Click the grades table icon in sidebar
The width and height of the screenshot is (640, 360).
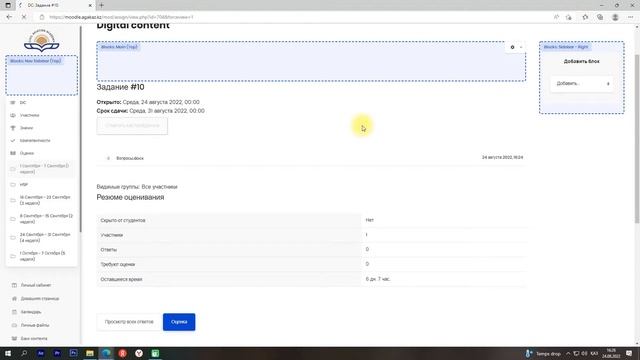[13, 153]
